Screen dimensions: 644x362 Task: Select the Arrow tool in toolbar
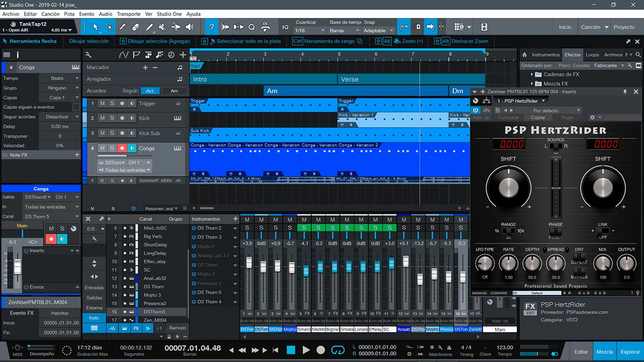(x=96, y=27)
